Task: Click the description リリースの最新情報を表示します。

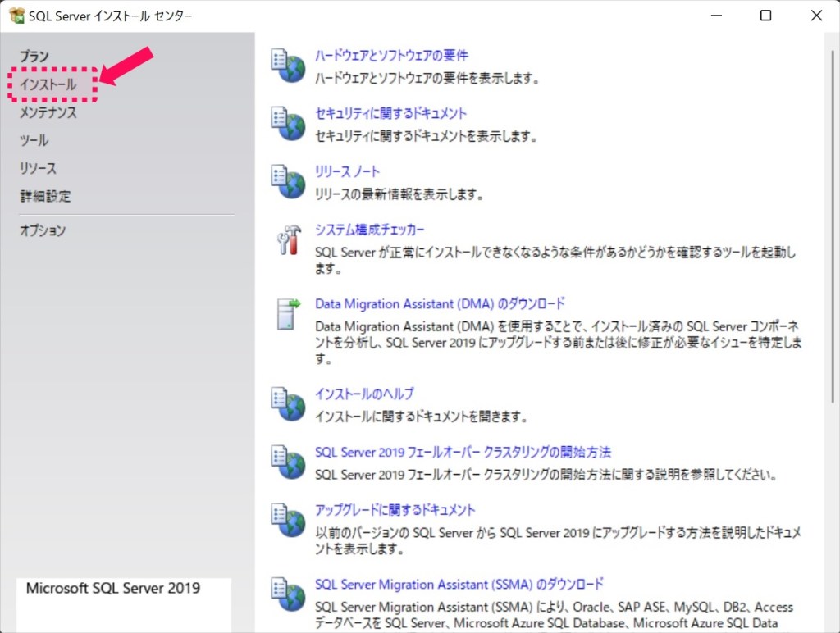Action: tap(399, 194)
